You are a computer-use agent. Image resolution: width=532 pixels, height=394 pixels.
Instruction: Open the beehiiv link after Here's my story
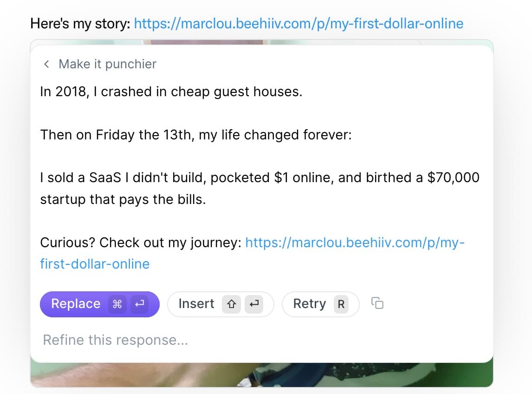(x=298, y=24)
